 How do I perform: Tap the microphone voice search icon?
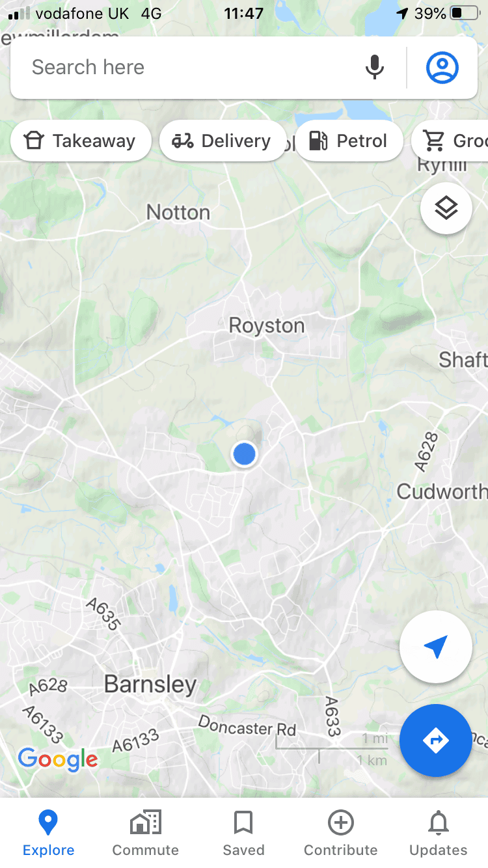[374, 67]
